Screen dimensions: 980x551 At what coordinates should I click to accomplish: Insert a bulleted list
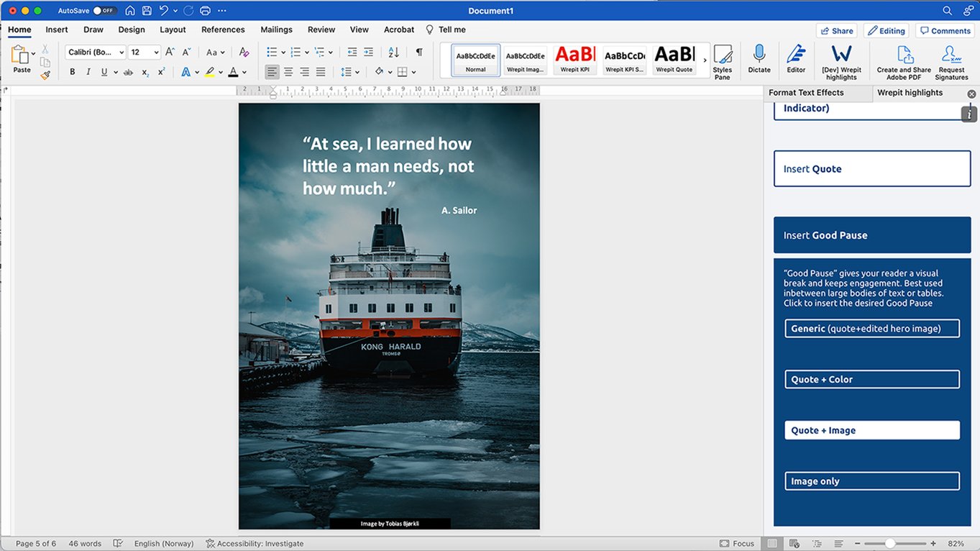point(272,53)
